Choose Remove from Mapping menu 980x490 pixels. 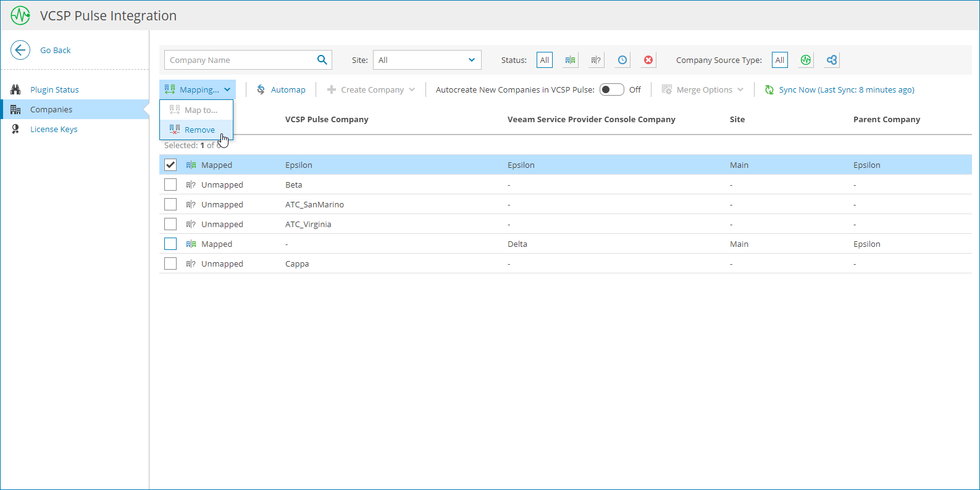click(x=196, y=130)
